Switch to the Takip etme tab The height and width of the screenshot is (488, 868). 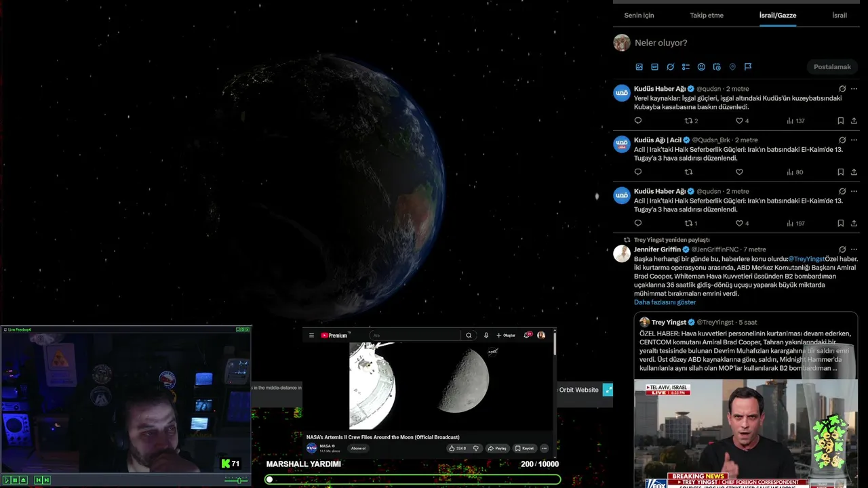[707, 15]
